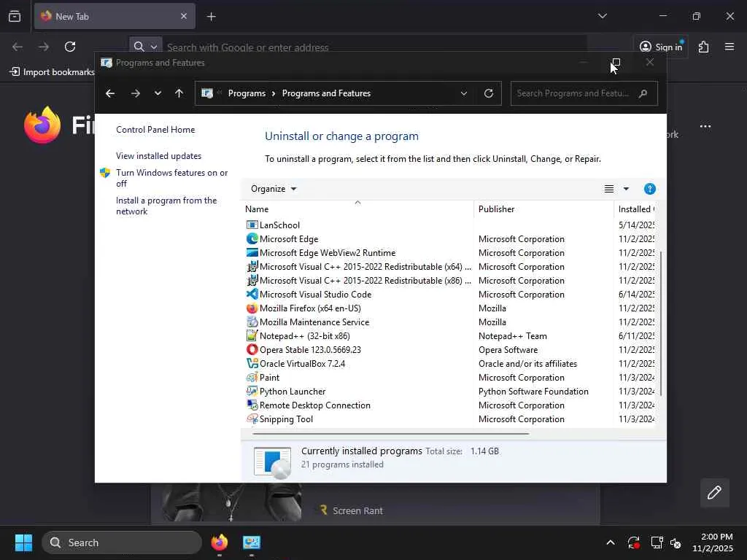This screenshot has width=747, height=560.
Task: Open Firefox view recent browsing icon
Action: click(x=15, y=16)
